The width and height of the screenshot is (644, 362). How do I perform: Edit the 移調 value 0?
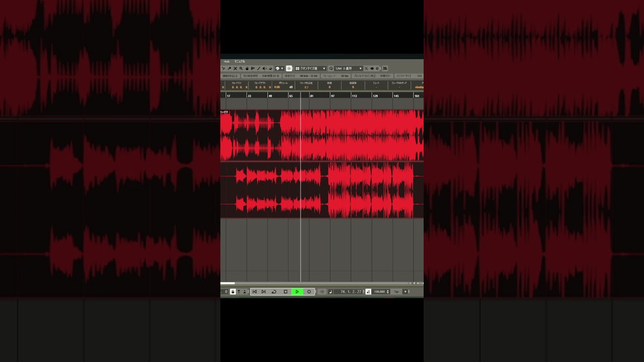point(330,87)
